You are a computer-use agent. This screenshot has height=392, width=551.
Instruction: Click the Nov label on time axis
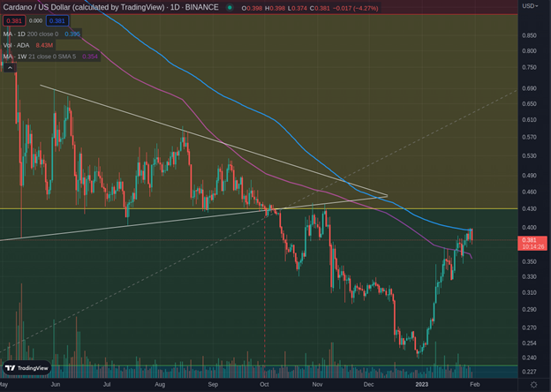(317, 385)
